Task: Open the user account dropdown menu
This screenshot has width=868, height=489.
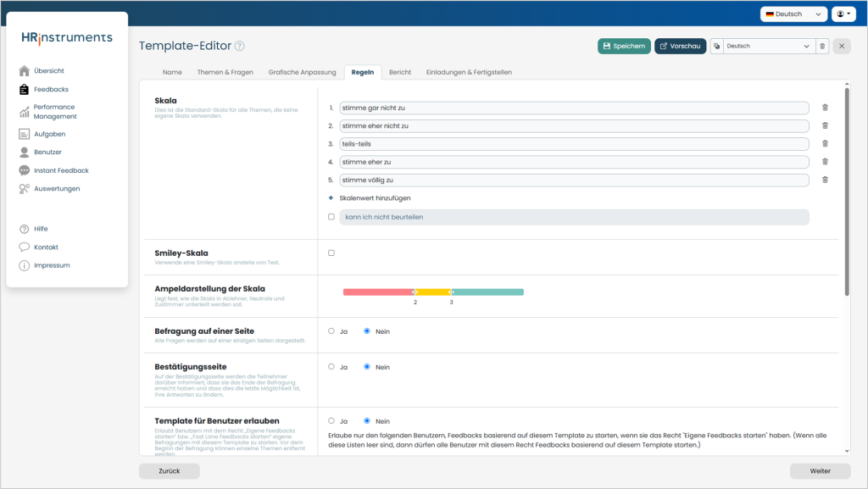Action: click(843, 14)
